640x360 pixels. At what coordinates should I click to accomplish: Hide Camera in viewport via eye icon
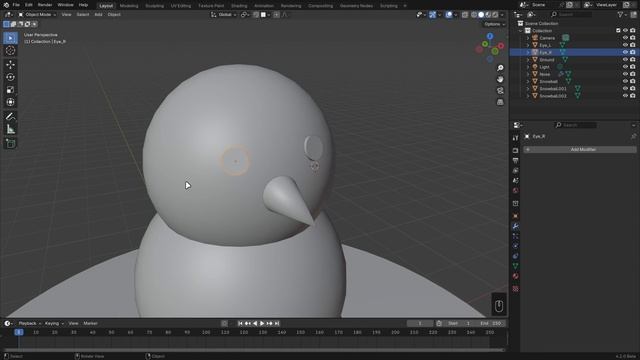[625, 38]
